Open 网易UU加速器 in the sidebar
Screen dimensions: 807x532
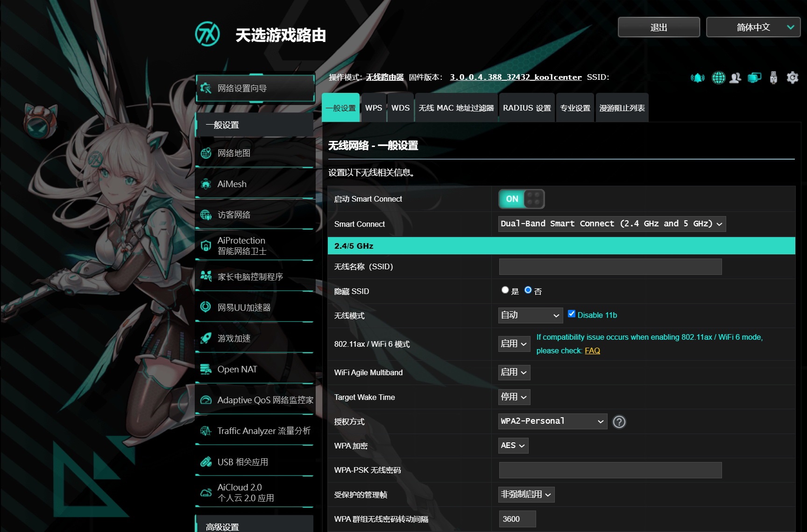tap(255, 308)
